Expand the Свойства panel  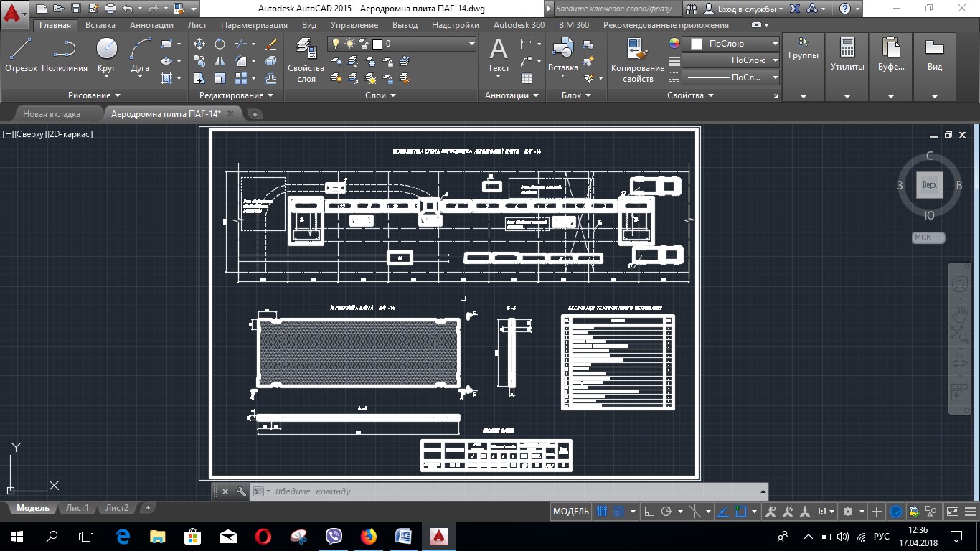click(x=690, y=95)
